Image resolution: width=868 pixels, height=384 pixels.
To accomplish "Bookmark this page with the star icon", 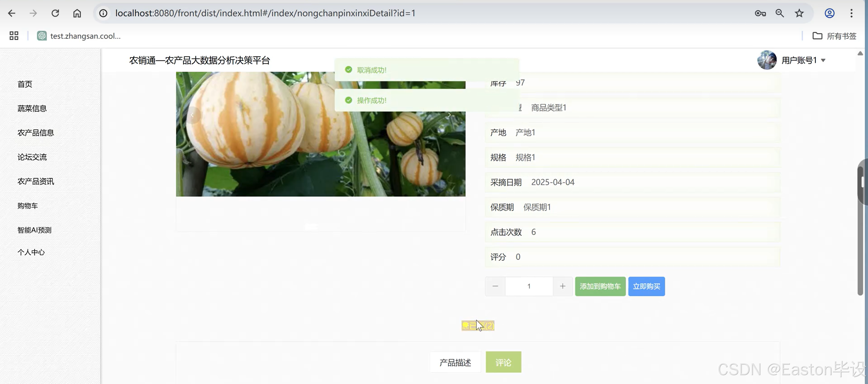I will pos(799,13).
